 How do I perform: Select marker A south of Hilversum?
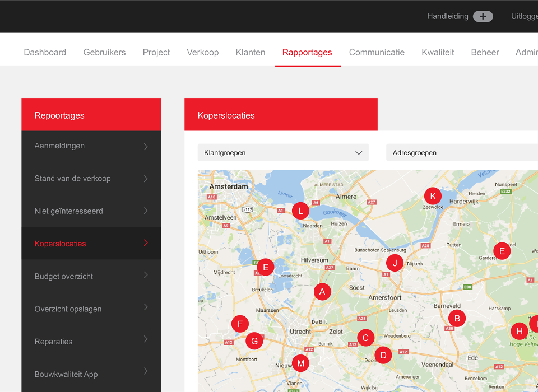(322, 292)
